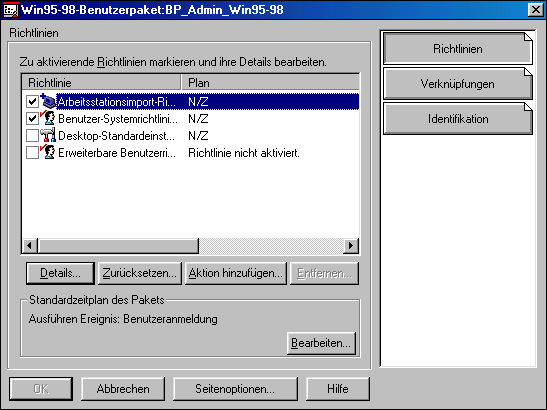The width and height of the screenshot is (547, 410).
Task: Select the Desktop-Standardeinst... row text
Action: 117,136
